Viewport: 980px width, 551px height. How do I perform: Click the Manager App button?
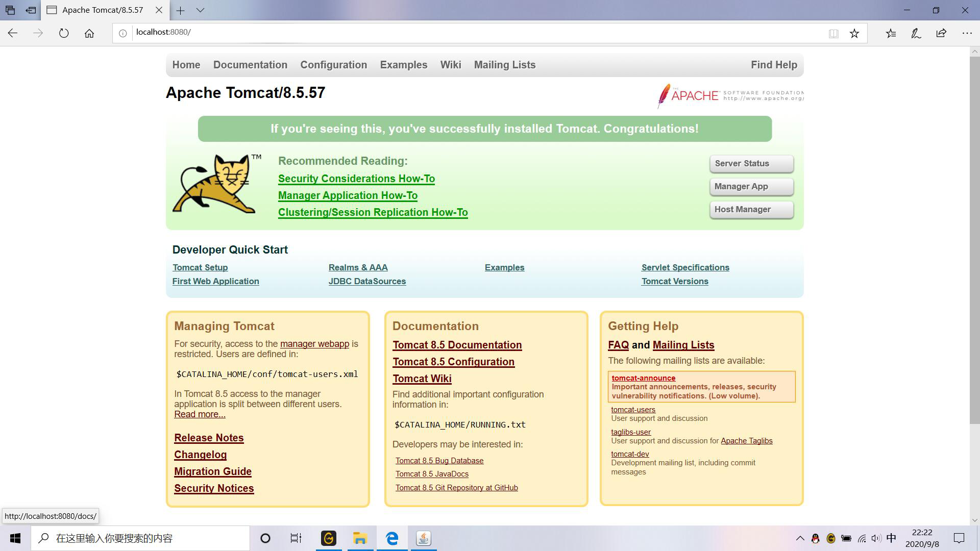tap(751, 187)
